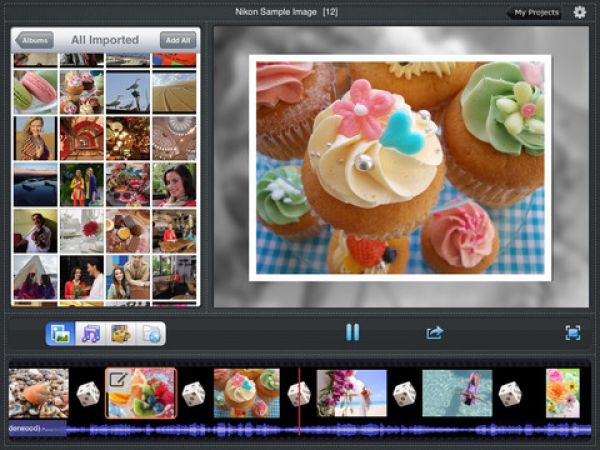Image resolution: width=600 pixels, height=450 pixels.
Task: Click the red playhead marker in timeline
Action: point(299,400)
